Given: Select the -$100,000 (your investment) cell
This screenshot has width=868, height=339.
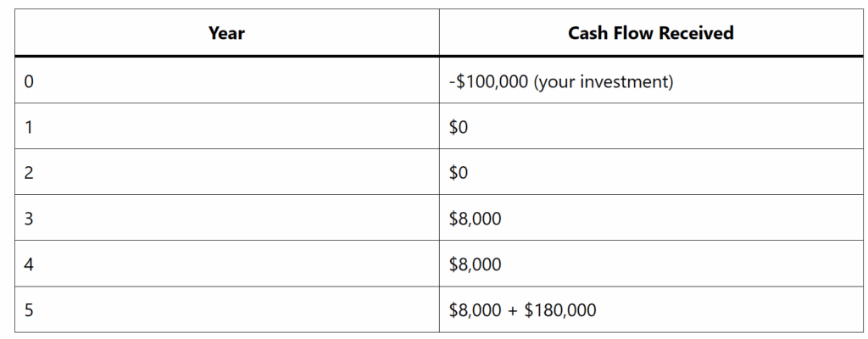Looking at the screenshot, I should tap(650, 81).
